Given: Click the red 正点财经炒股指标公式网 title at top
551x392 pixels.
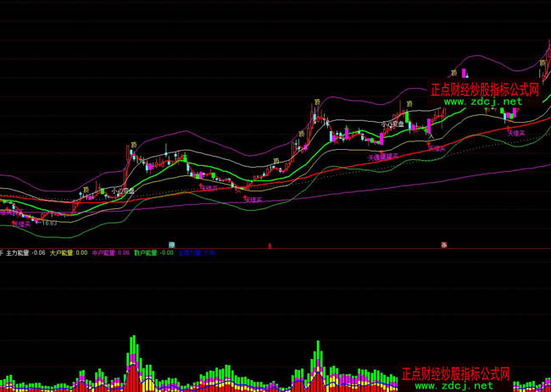Looking at the screenshot, I should (485, 89).
